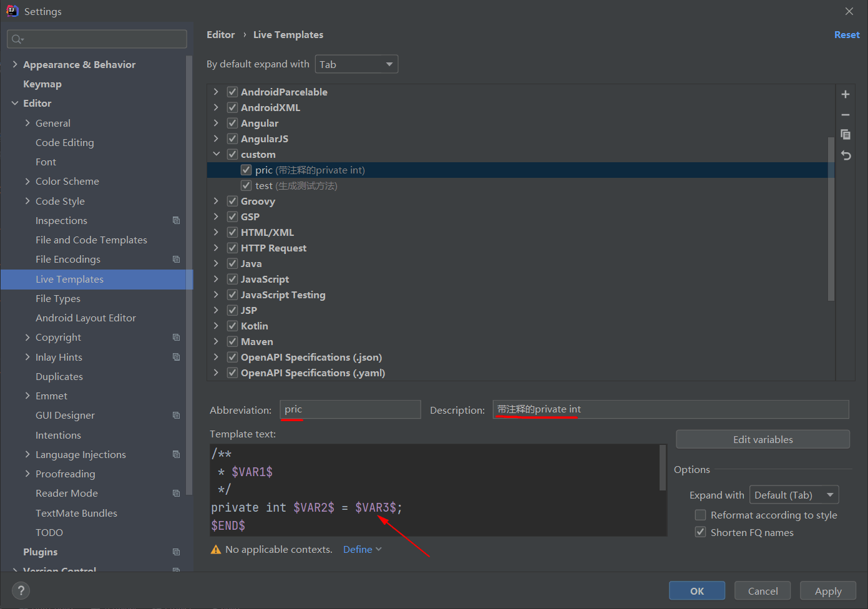Click the Description input field

click(x=671, y=409)
